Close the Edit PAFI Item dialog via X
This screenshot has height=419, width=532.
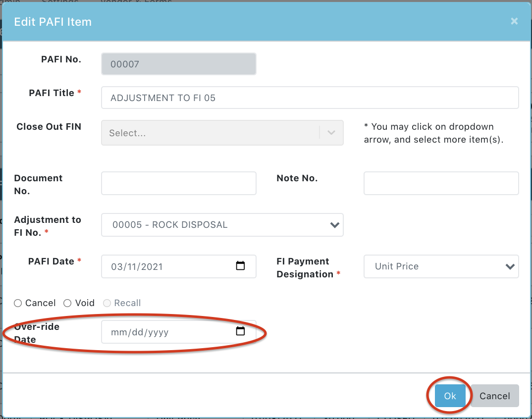514,21
